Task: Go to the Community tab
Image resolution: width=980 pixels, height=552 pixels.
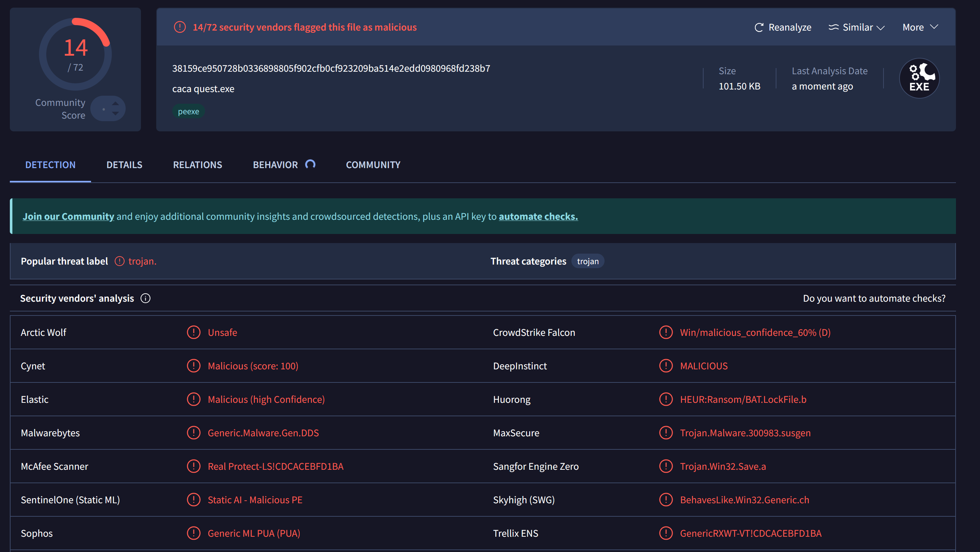Action: 373,164
